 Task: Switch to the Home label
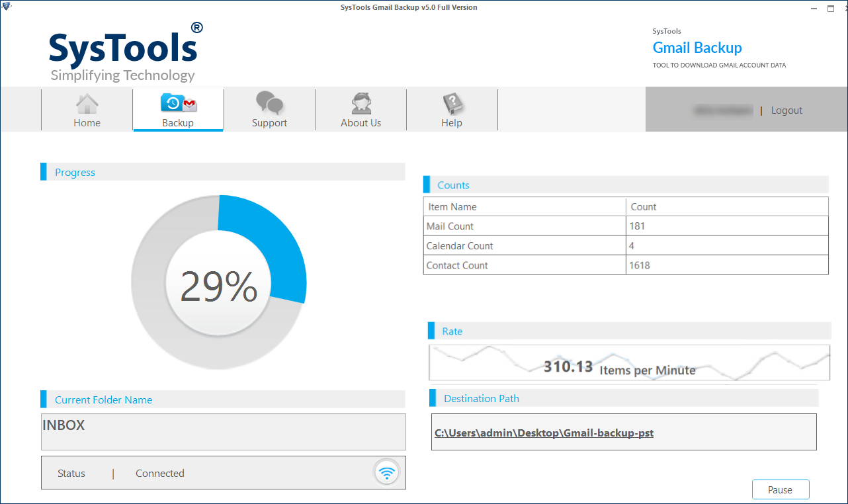point(87,123)
